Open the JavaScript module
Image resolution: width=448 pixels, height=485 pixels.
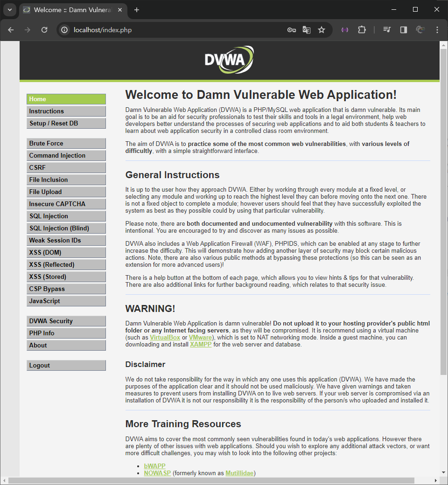tap(66, 301)
